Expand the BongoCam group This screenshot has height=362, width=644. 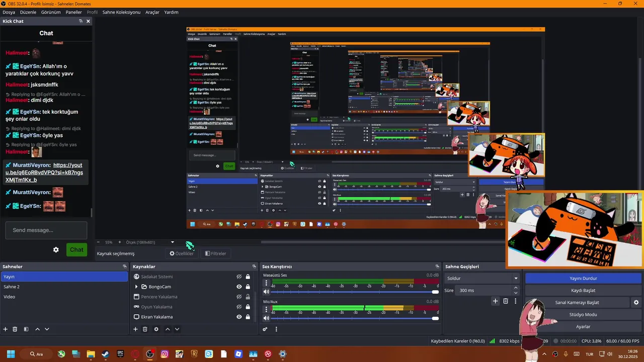pos(136,287)
